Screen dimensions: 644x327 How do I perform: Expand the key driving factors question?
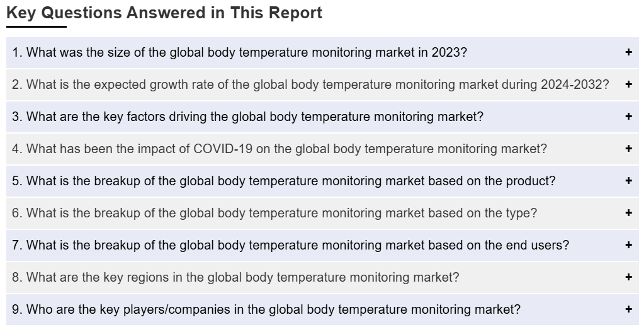[247, 117]
